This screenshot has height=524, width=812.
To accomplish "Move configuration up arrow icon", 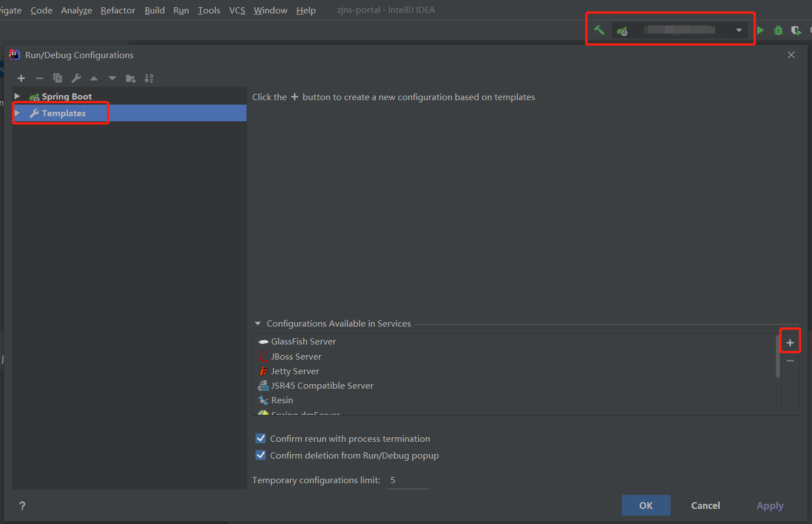I will [x=94, y=78].
